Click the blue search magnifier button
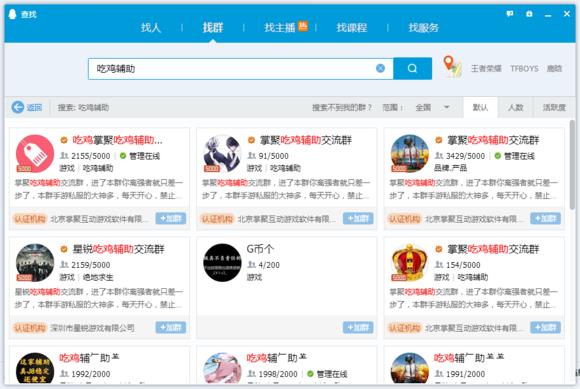Viewport: 580px width, 389px height. 412,68
